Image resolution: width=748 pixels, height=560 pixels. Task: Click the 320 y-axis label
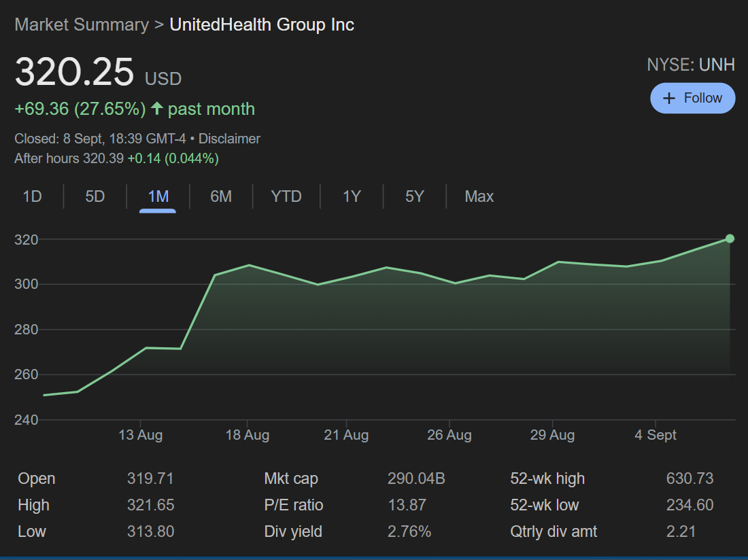pos(27,240)
